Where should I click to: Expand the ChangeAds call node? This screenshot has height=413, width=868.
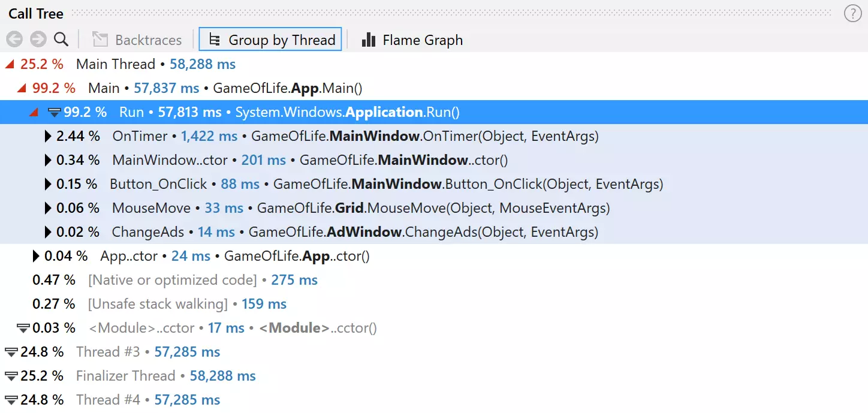(x=48, y=232)
